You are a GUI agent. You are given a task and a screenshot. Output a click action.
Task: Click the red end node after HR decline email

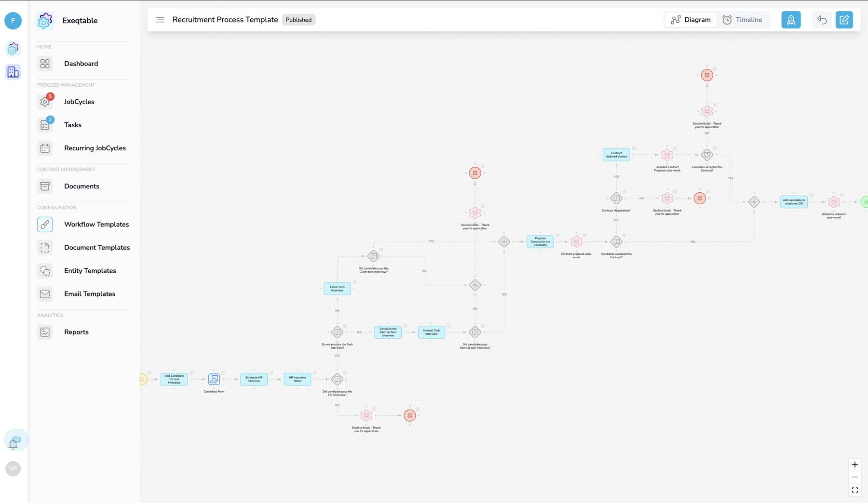click(410, 415)
